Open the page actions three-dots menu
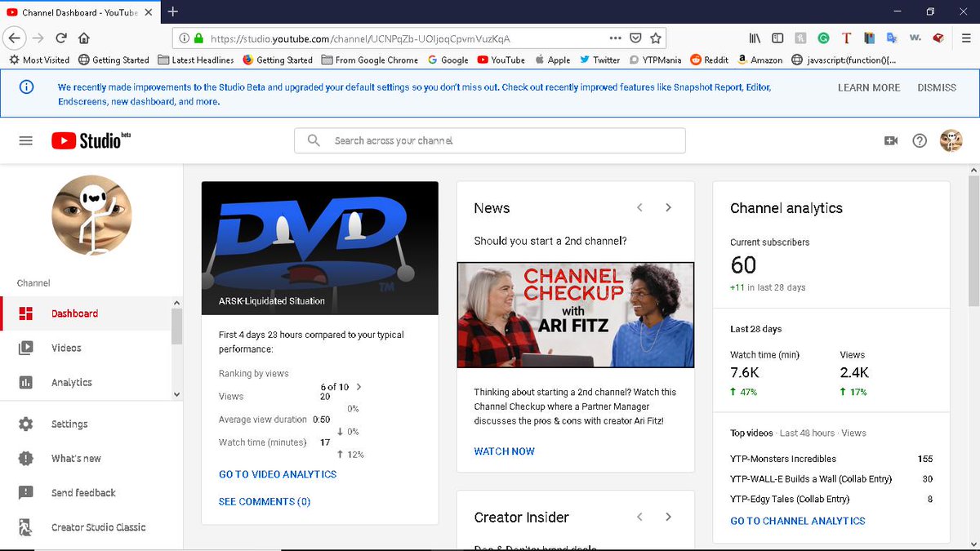This screenshot has width=980, height=551. click(x=616, y=38)
